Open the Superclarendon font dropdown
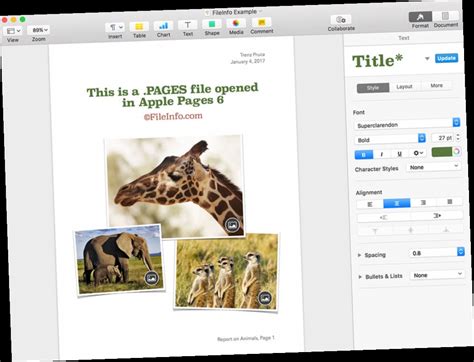 407,124
